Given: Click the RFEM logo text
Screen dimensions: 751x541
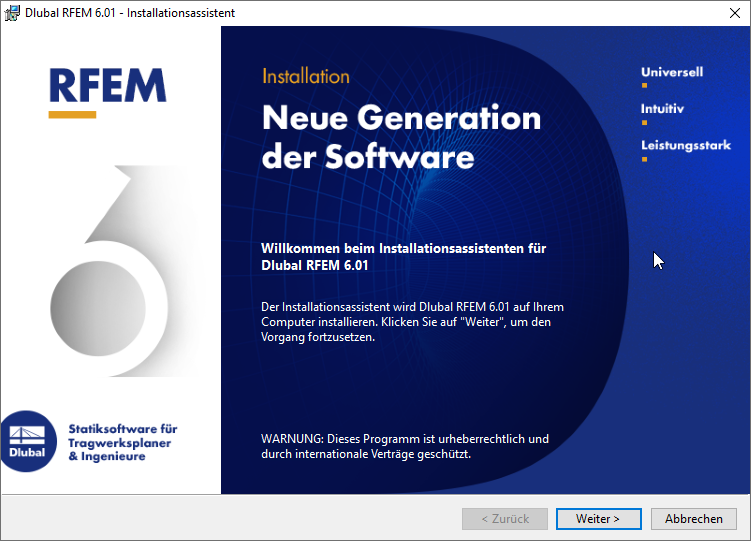Looking at the screenshot, I should point(108,86).
